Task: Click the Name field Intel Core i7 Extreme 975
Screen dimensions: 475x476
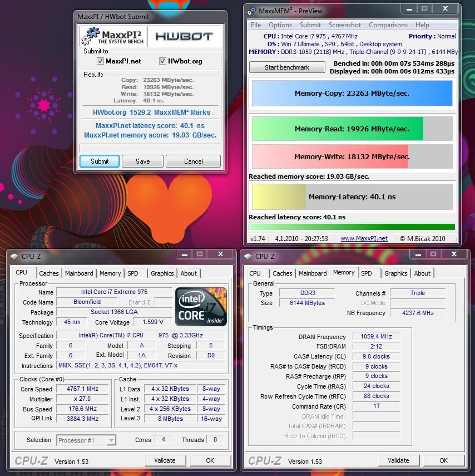Action: tap(114, 292)
